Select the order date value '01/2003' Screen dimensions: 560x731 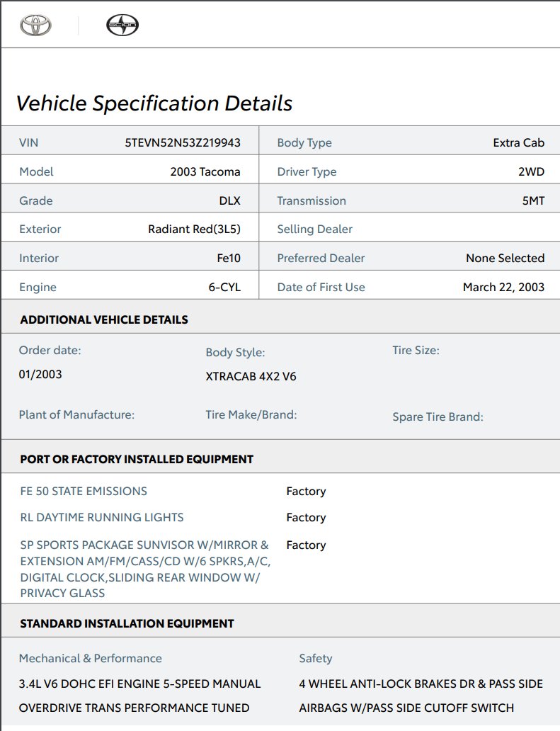click(40, 375)
